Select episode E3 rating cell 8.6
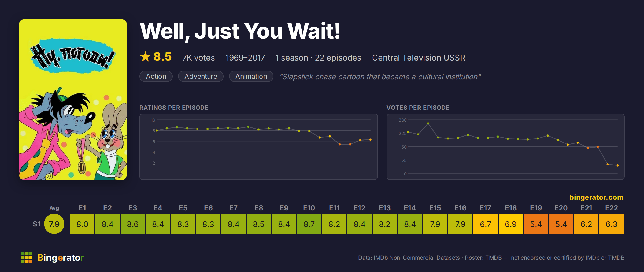 (x=133, y=224)
